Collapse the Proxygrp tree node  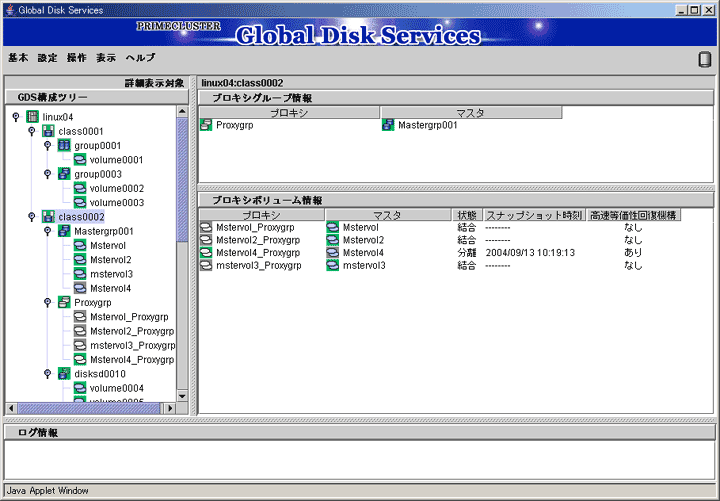47,302
